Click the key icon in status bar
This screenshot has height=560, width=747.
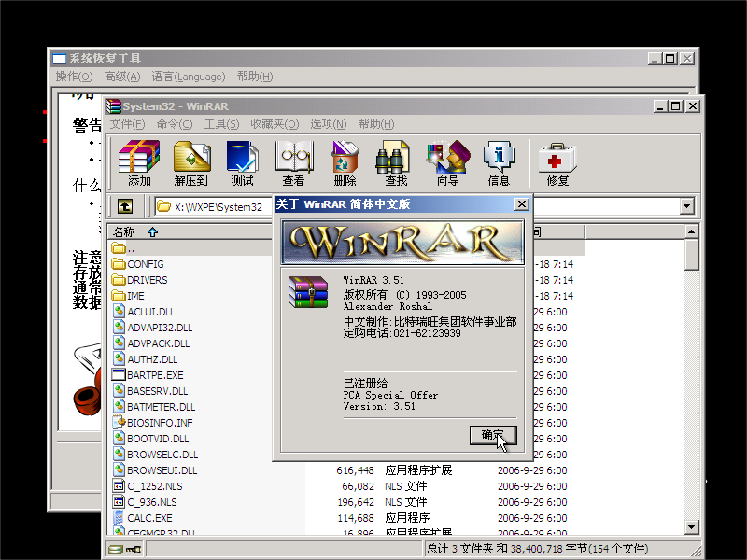pos(134,550)
